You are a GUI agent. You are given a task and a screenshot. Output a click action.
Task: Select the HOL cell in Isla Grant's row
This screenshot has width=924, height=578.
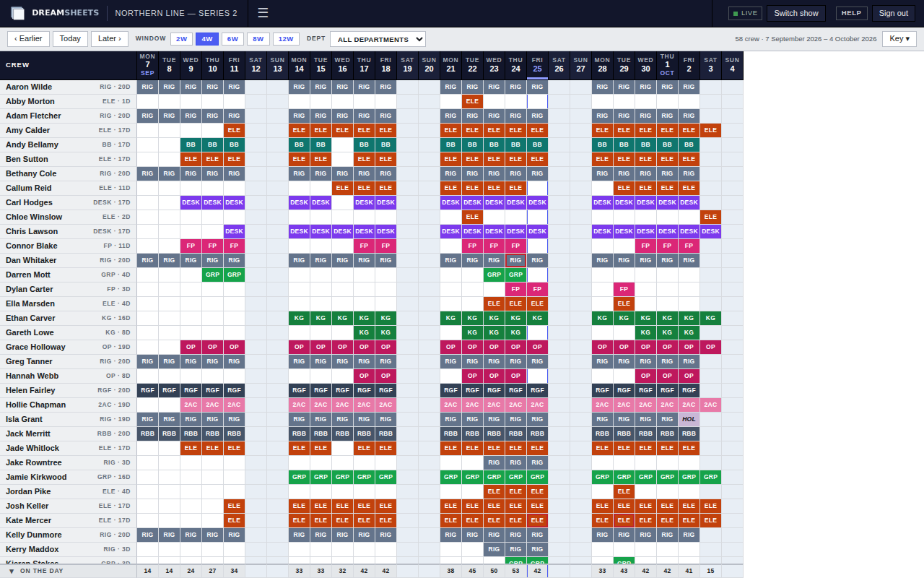(x=689, y=419)
